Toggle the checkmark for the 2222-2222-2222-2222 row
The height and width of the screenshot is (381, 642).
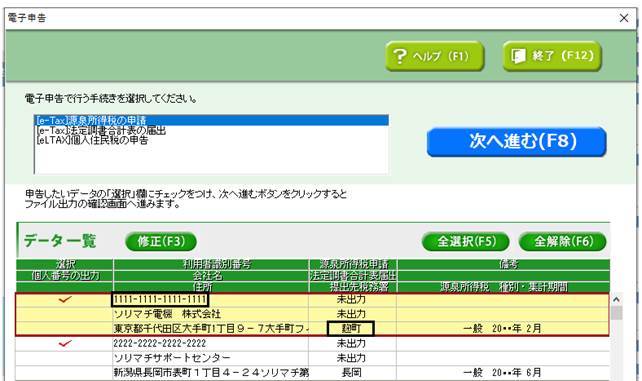(65, 343)
